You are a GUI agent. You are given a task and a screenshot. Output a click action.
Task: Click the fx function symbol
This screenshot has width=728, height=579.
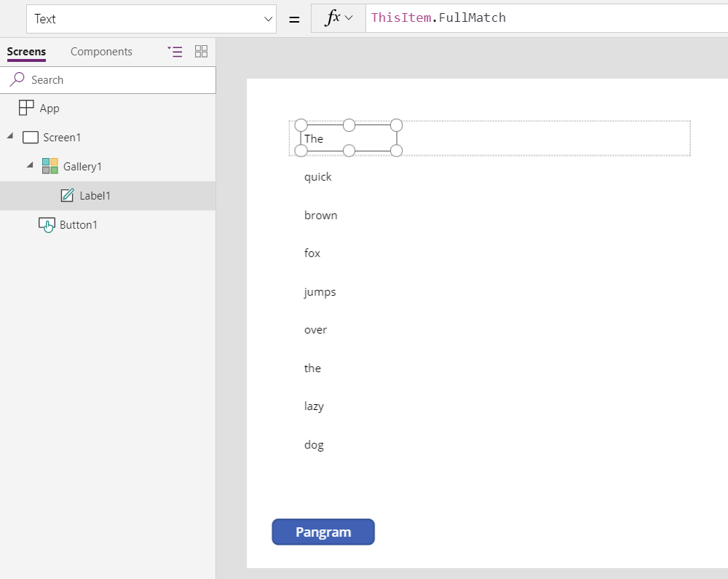click(333, 17)
